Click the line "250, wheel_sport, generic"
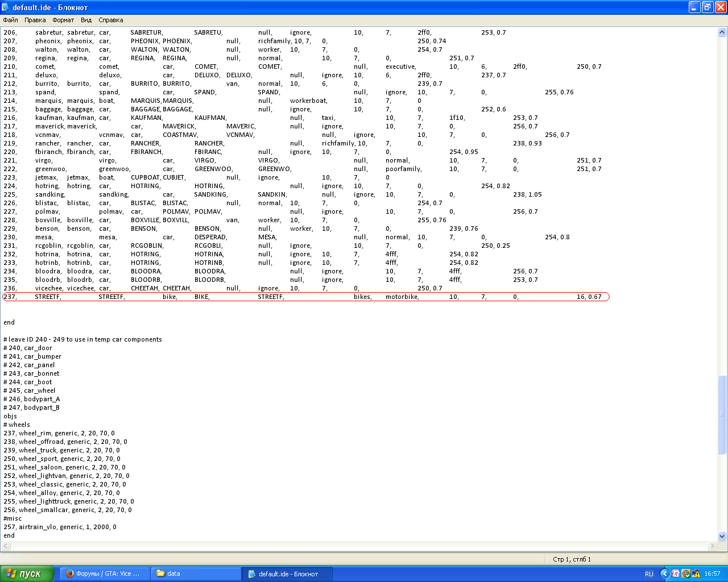 point(62,459)
